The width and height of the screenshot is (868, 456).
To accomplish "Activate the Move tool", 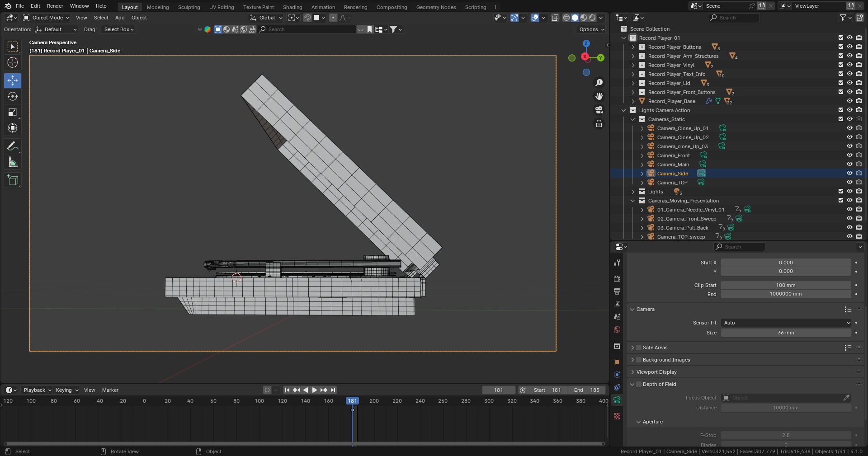I will (13, 80).
